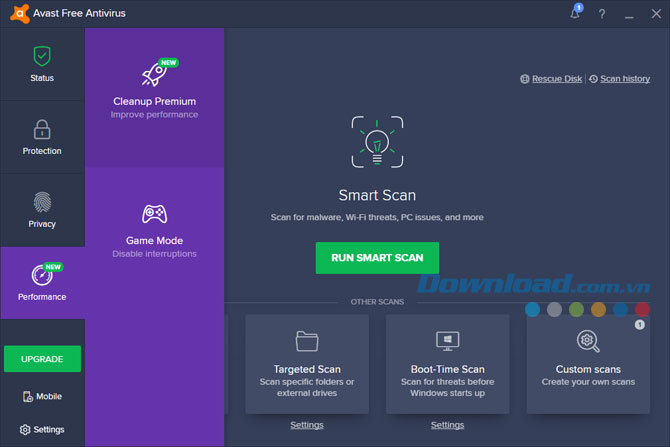Screen dimensions: 670x447
Task: Open the Boot-Time Scan card
Action: coord(447,364)
